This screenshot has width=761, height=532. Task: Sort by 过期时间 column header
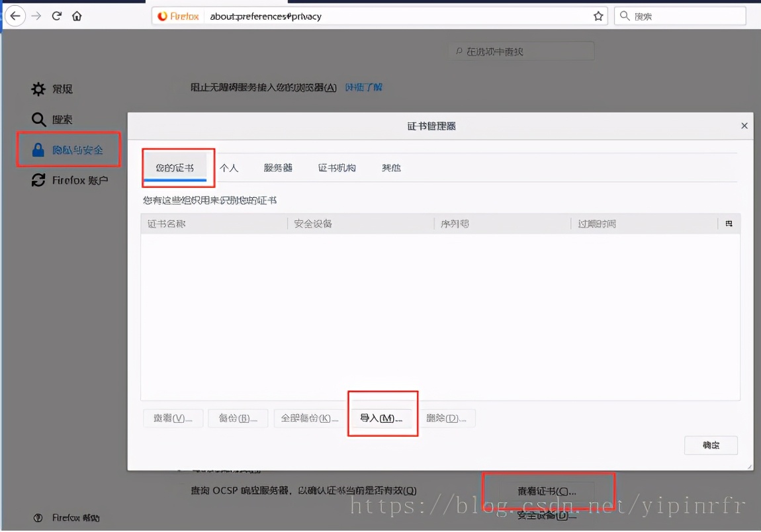coord(645,224)
